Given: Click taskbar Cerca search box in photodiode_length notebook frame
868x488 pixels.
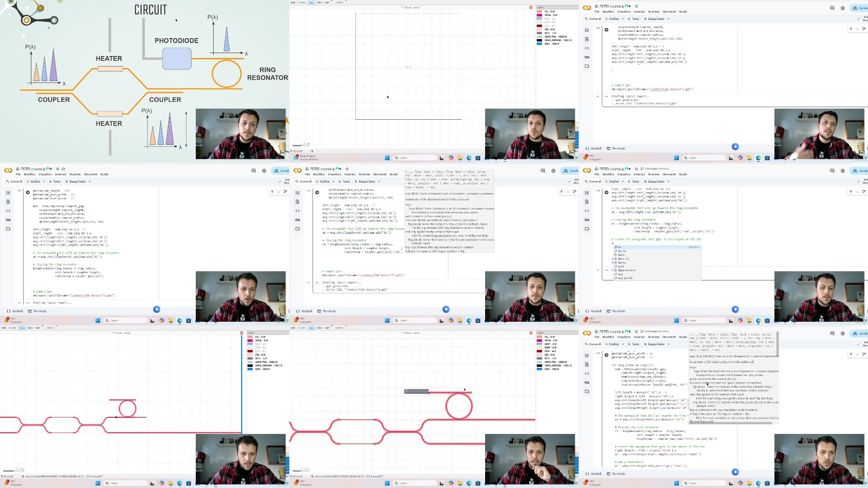Looking at the screenshot, I should point(125,321).
